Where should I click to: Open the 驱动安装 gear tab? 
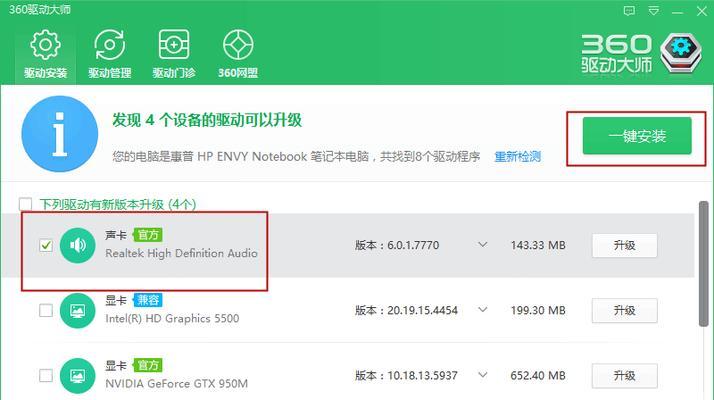click(x=45, y=54)
